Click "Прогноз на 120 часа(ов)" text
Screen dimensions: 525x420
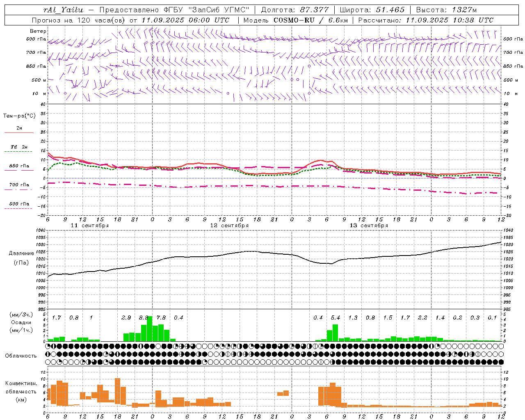tap(79, 20)
